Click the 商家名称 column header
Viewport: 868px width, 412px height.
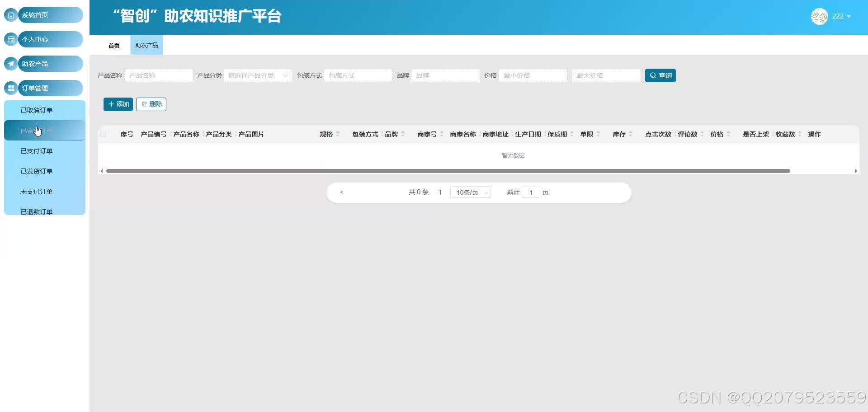point(463,134)
